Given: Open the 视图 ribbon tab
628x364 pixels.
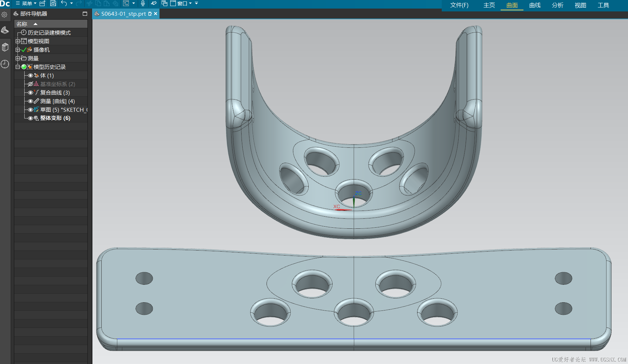Looking at the screenshot, I should point(581,5).
